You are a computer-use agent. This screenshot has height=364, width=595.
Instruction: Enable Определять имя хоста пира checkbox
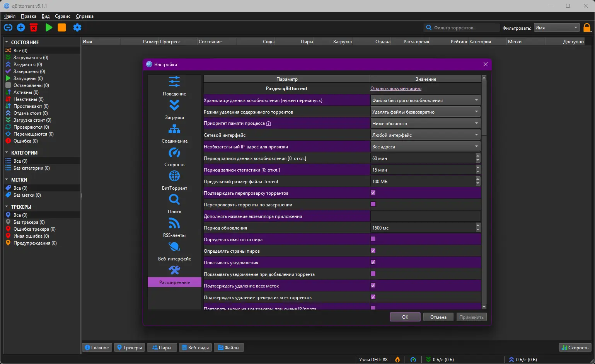[373, 239]
